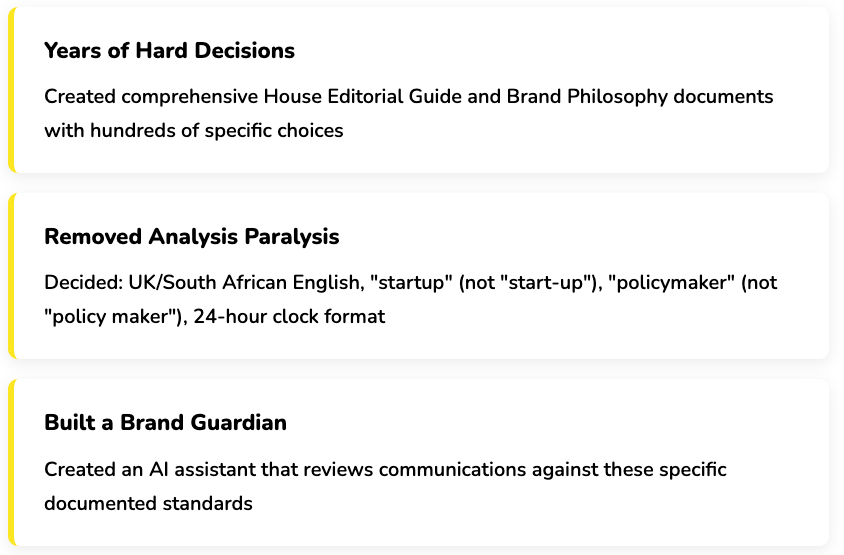Click the word "policymaker" in second card

(671, 283)
